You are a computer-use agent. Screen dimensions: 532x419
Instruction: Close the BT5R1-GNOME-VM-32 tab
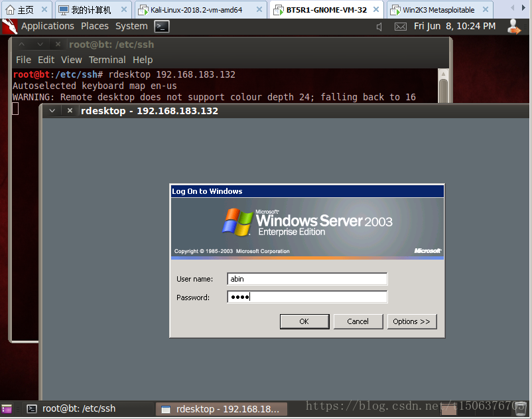[x=376, y=9]
